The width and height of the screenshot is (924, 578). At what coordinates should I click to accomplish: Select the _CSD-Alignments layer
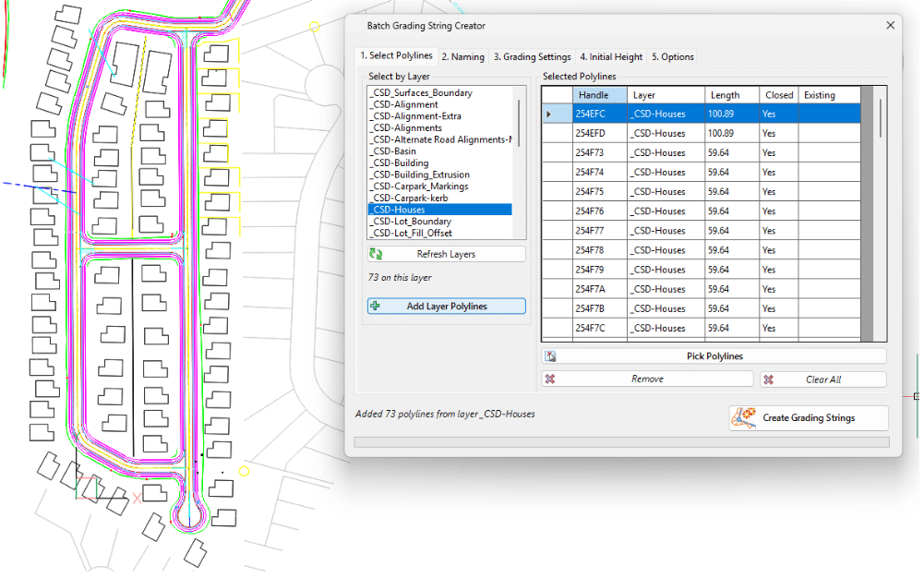440,127
